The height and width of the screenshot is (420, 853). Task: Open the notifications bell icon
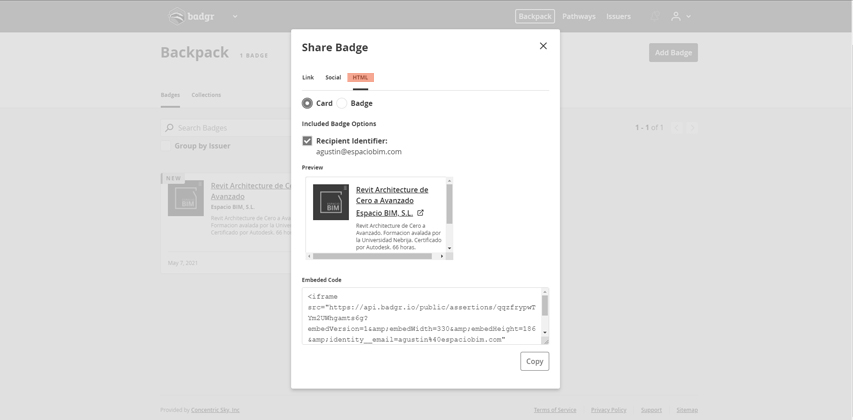click(x=655, y=16)
